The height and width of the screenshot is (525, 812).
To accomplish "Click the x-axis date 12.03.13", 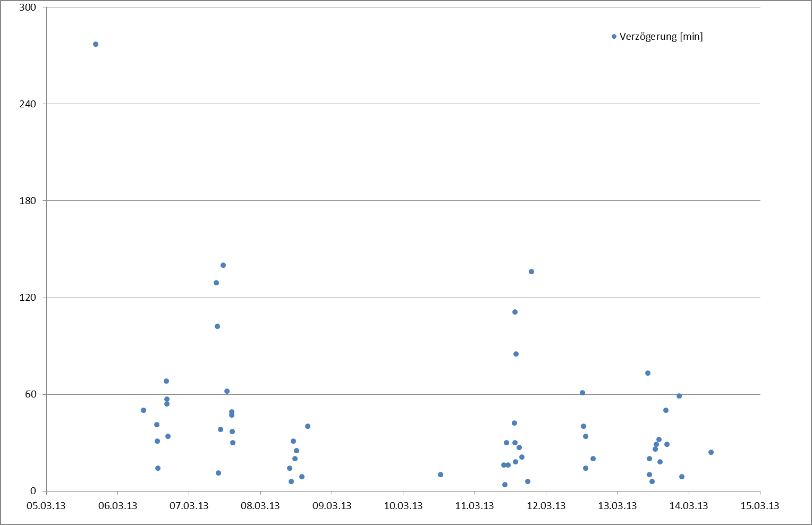I will (x=546, y=505).
